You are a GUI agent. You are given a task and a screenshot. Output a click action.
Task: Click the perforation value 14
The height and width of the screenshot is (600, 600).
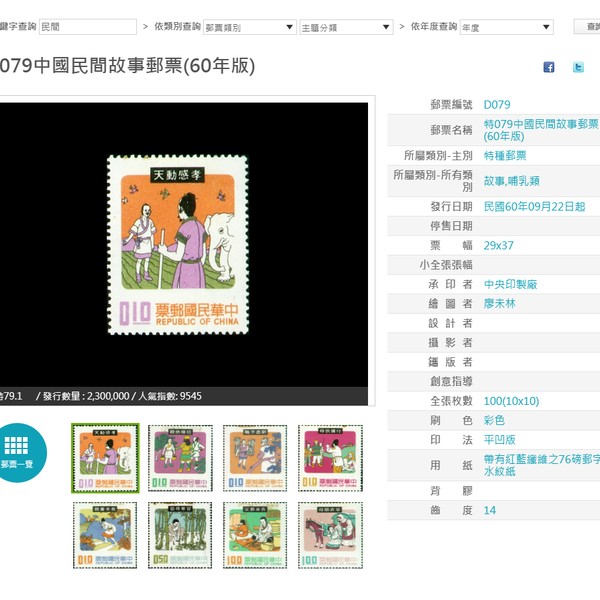489,510
